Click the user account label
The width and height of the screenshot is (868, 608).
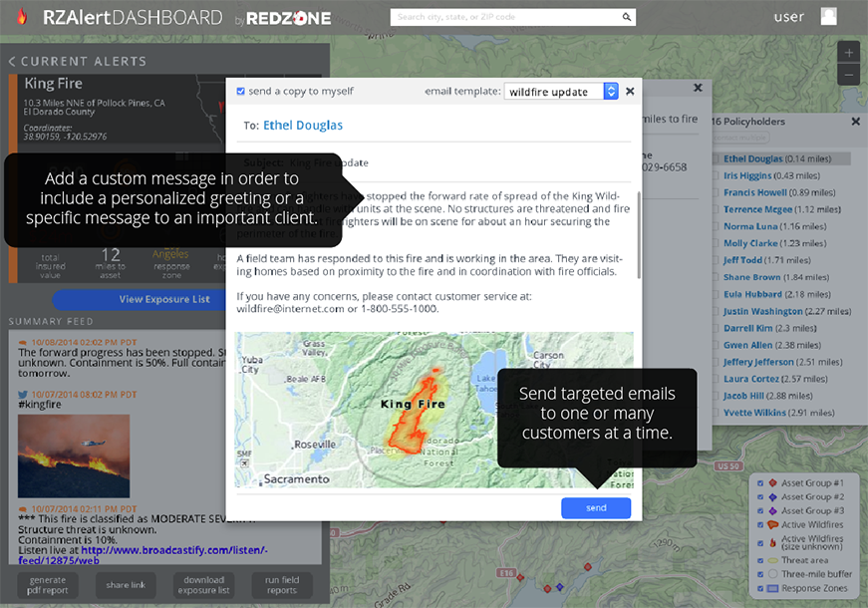[x=789, y=17]
